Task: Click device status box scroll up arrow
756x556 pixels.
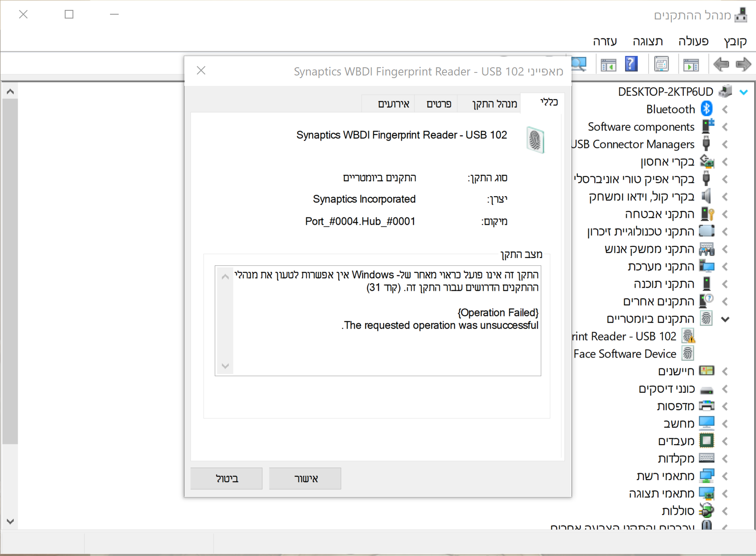Action: [225, 276]
